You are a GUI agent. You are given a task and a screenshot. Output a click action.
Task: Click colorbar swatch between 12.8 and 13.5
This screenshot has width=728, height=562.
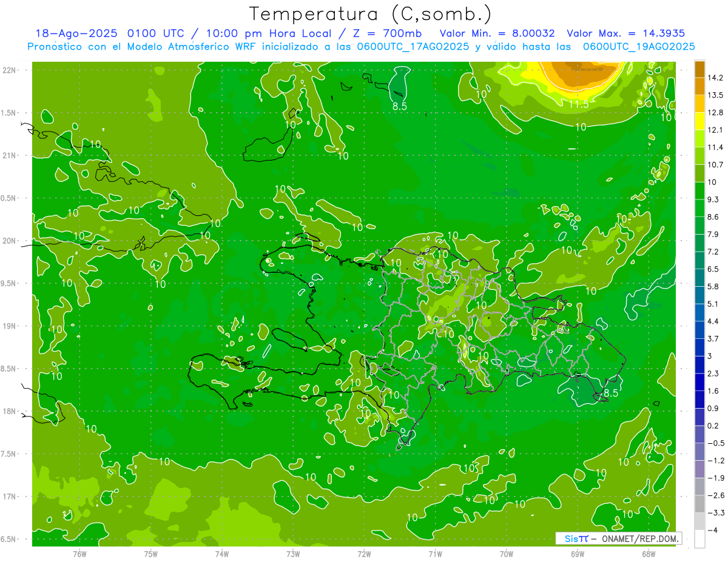(699, 104)
